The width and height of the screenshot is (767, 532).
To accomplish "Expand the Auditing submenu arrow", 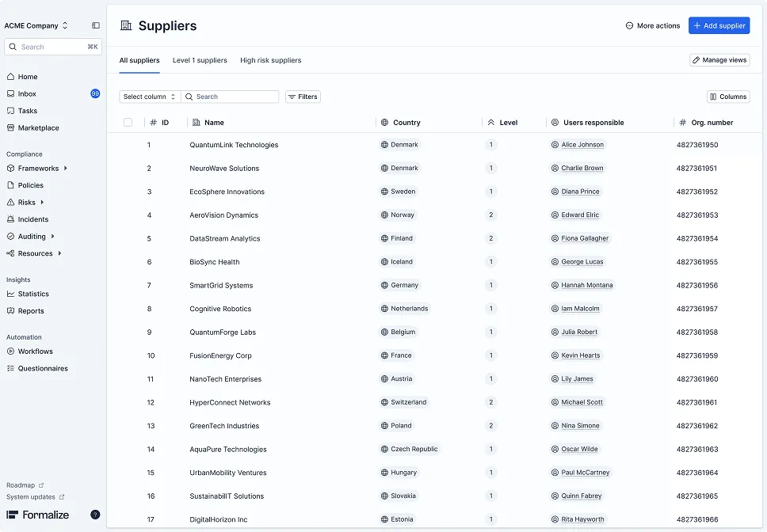I will [52, 237].
